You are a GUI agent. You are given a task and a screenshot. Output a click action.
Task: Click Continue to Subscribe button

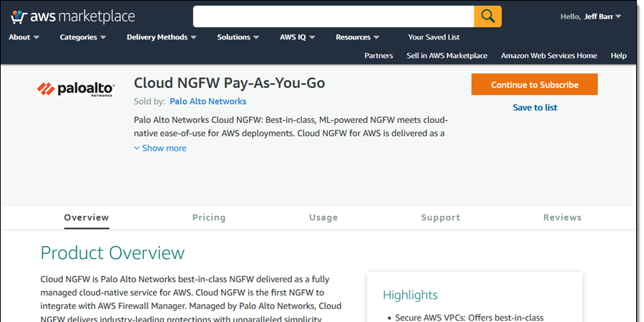(x=535, y=84)
